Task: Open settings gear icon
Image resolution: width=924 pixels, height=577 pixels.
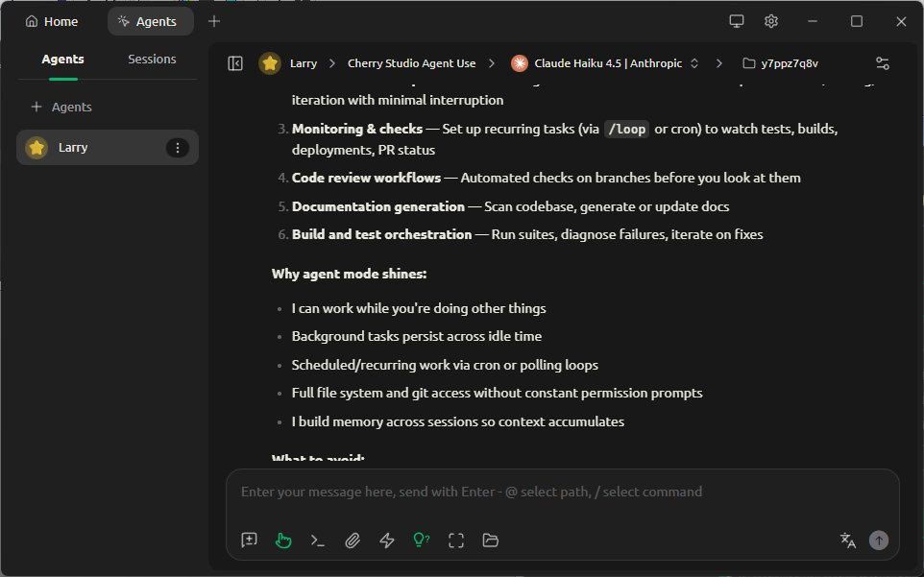Action: [x=770, y=21]
